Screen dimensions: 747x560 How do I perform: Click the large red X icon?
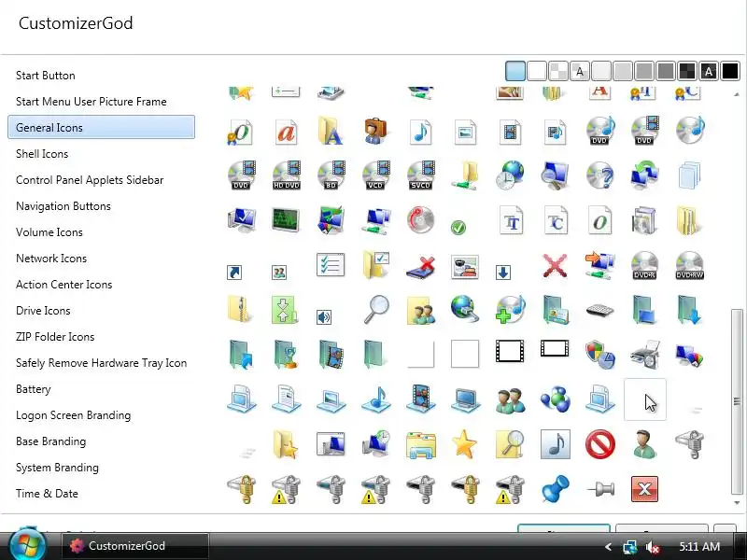coord(555,265)
